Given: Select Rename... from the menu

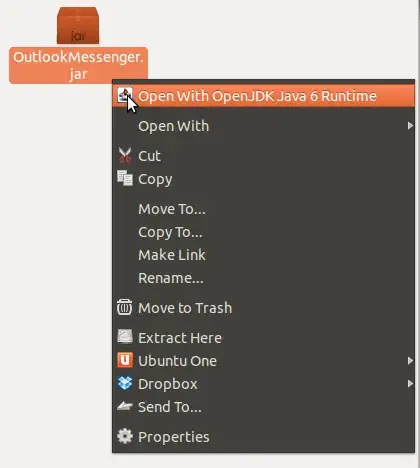Looking at the screenshot, I should tap(263, 278).
